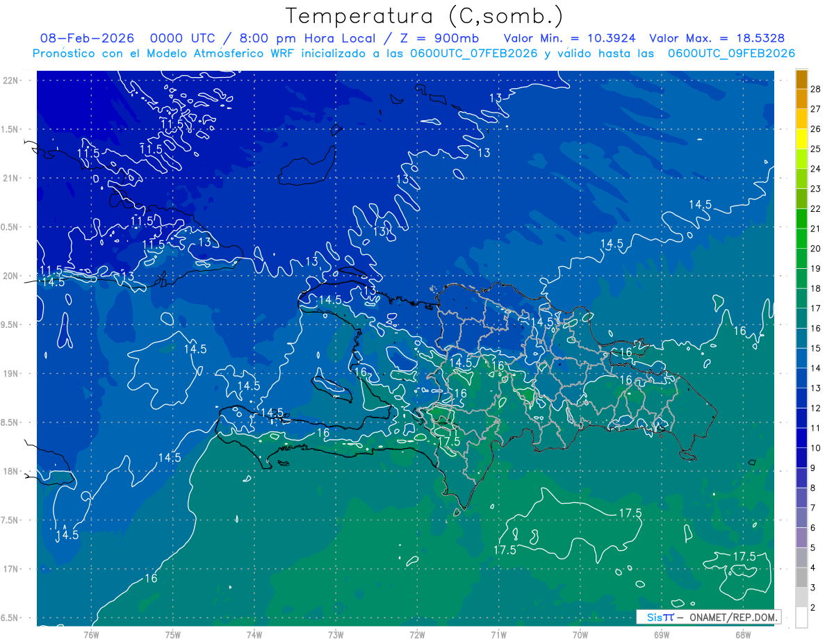Click the orange swatch between 27 and 28
Screen dimensions: 834x644
[x=801, y=99]
